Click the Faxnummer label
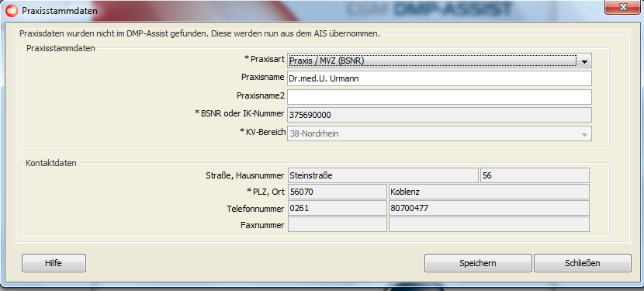 click(262, 225)
